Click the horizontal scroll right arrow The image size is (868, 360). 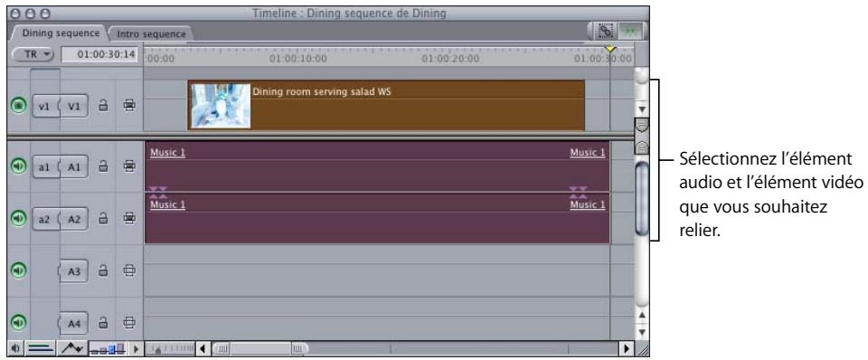626,348
